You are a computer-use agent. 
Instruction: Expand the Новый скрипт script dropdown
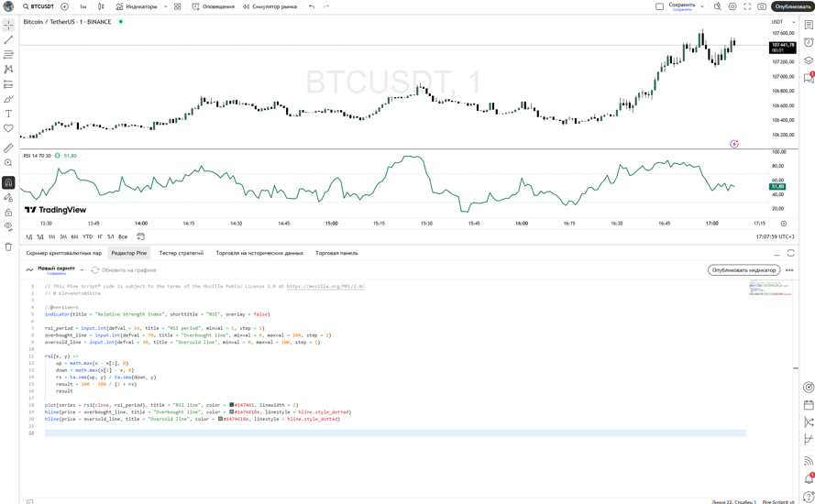coord(82,270)
